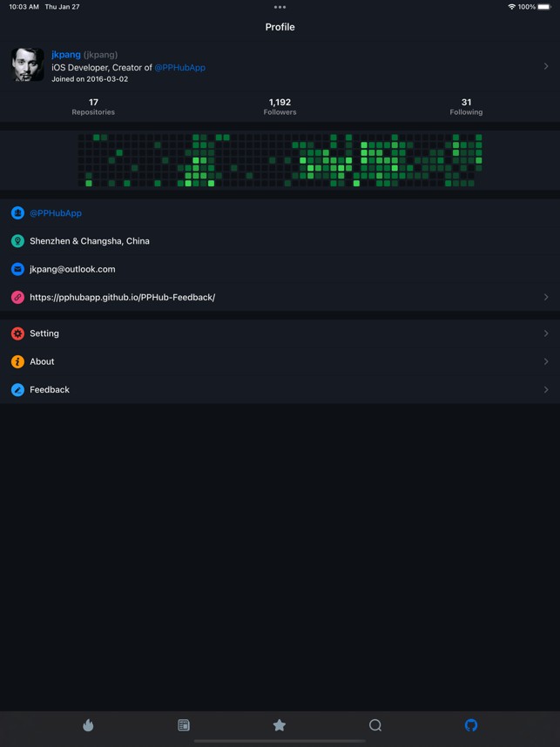
Task: Open the Feedback row chevron
Action: [x=546, y=390]
